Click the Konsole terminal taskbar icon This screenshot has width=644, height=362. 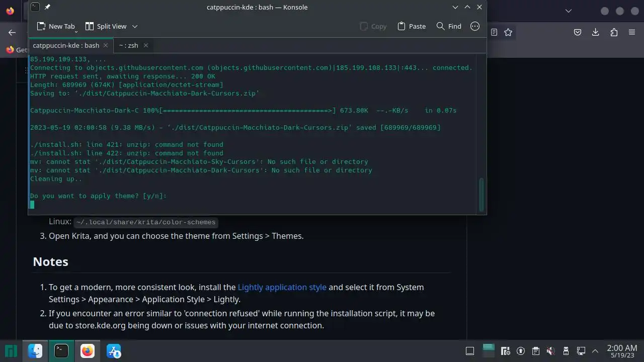[61, 351]
